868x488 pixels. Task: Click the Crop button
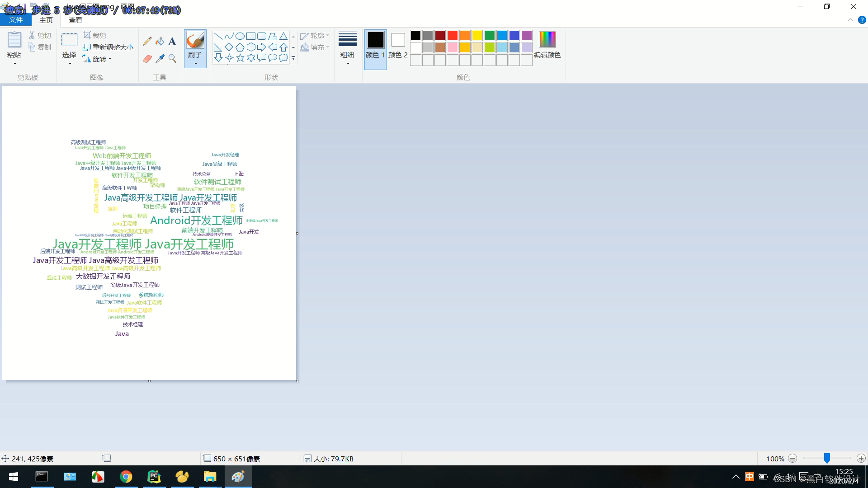coord(95,35)
